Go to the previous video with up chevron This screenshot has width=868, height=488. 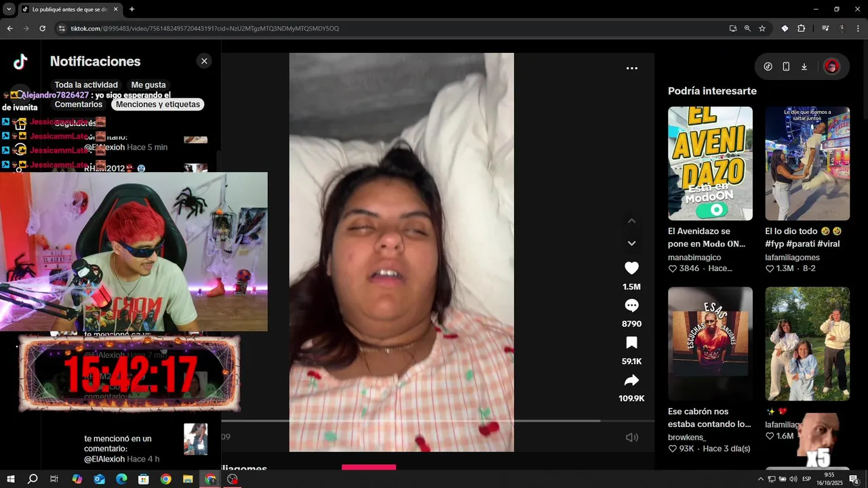tap(631, 221)
